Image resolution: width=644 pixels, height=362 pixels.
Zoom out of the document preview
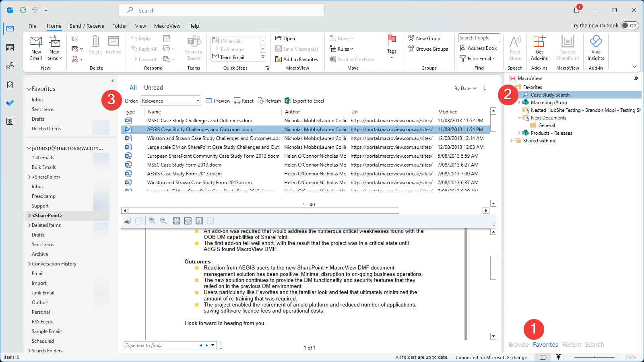pyautogui.click(x=163, y=221)
